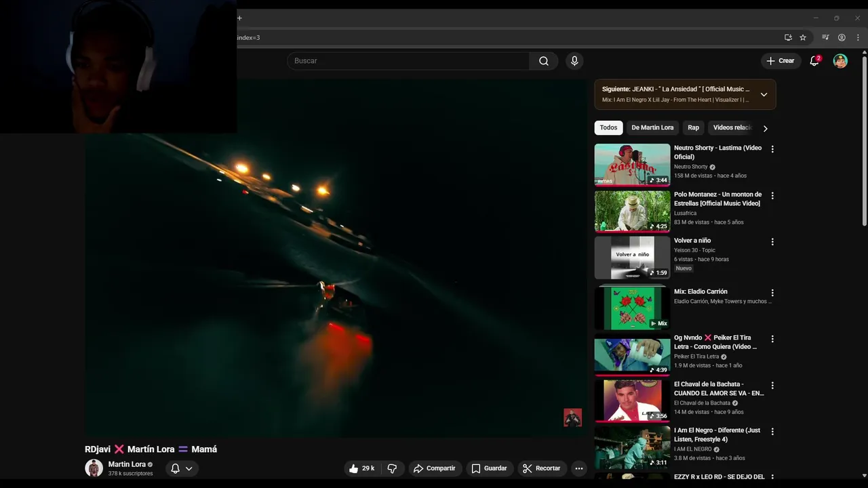Start voice search with the microphone
The image size is (868, 488).
tap(574, 61)
